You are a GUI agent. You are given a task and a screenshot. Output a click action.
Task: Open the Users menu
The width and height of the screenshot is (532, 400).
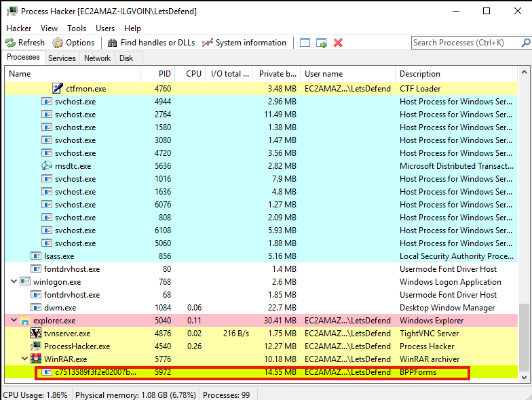105,28
